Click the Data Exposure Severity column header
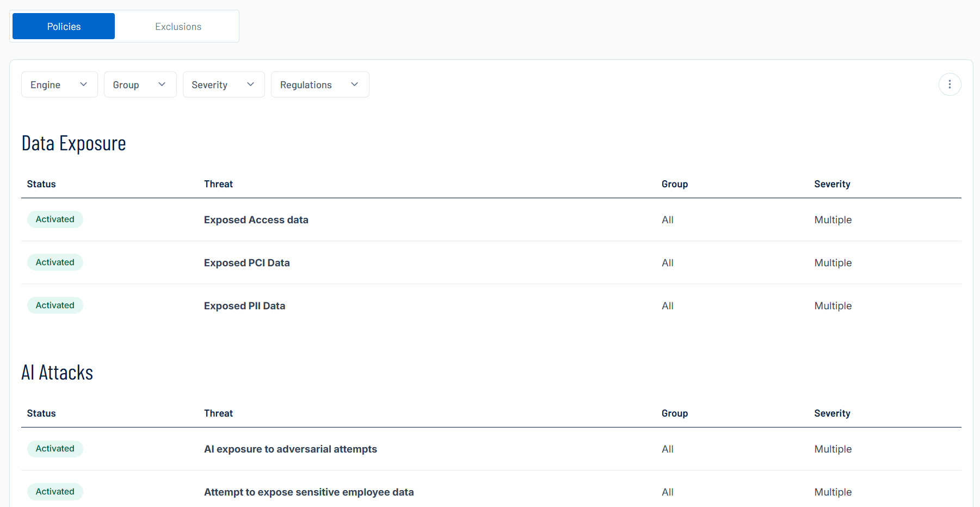 click(831, 184)
